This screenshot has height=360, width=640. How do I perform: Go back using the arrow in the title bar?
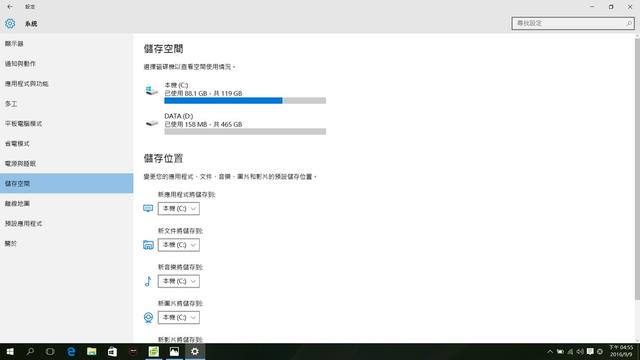coord(10,7)
